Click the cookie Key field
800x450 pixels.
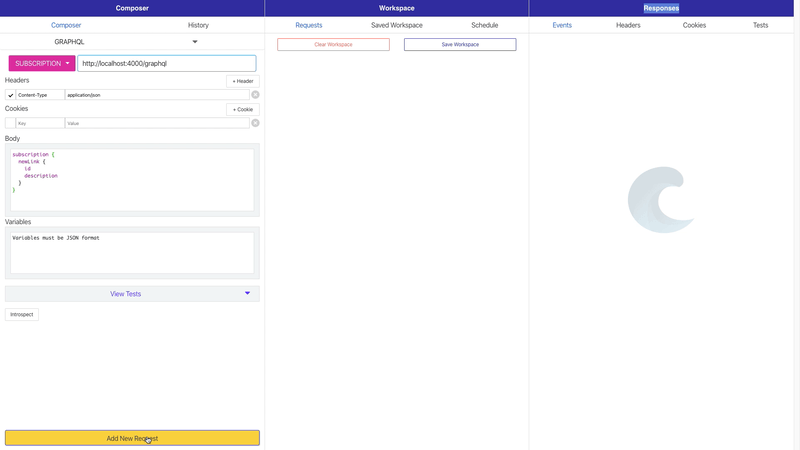tap(40, 123)
